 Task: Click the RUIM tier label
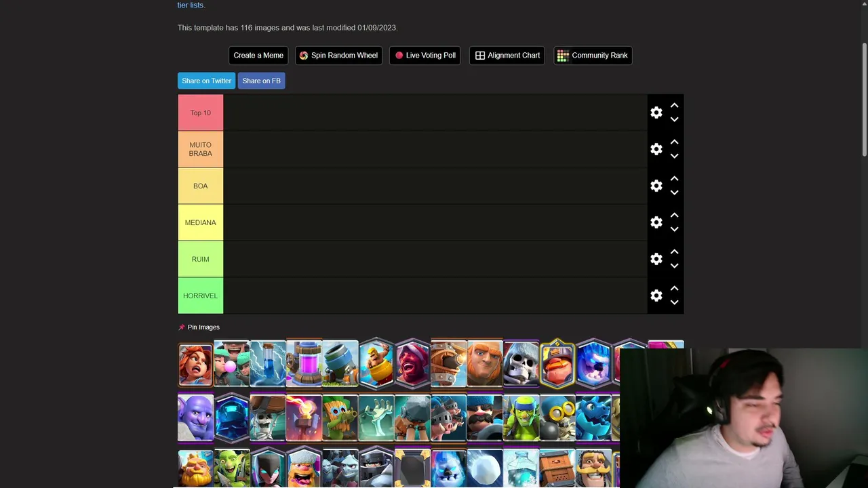[x=201, y=259]
